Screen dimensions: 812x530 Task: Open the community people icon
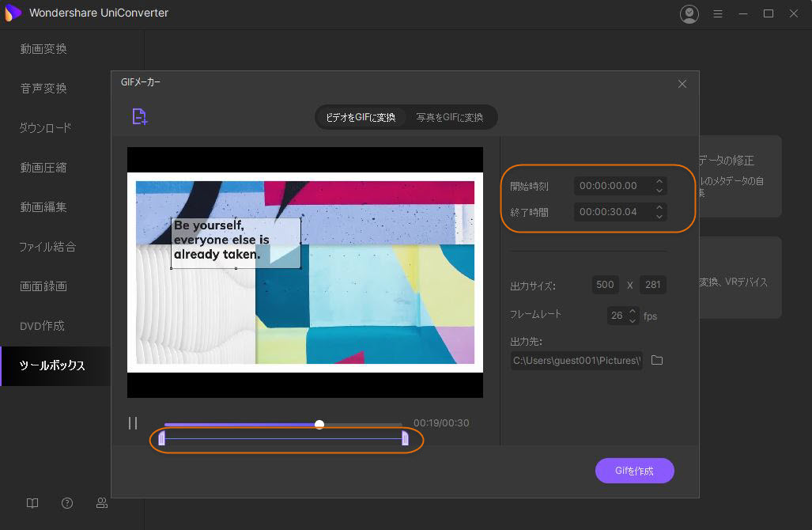[102, 503]
